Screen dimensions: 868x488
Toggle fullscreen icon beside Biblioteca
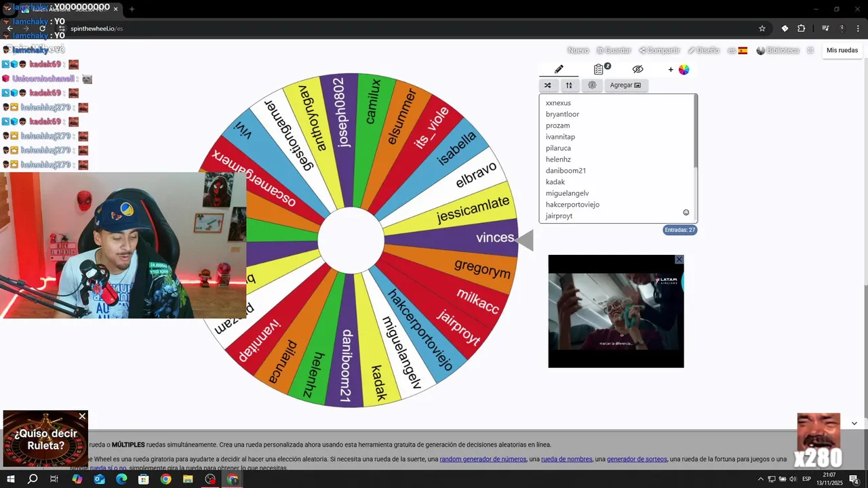[810, 50]
